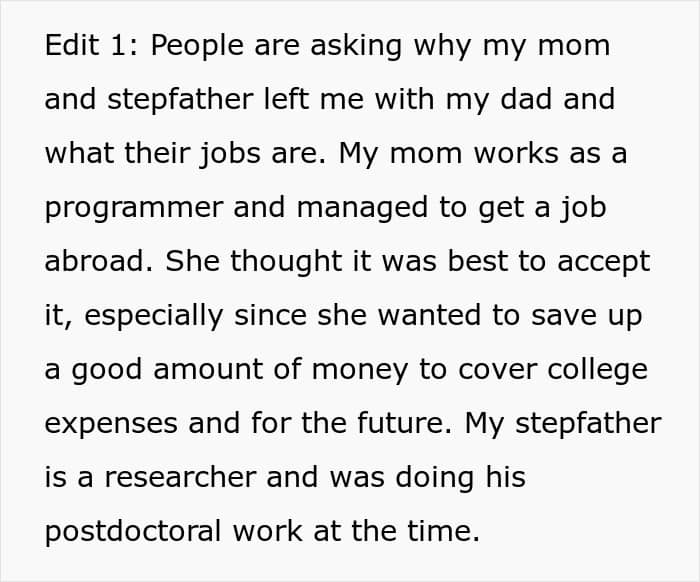Click on the word "especially"
Image resolution: width=700 pixels, height=582 pixels.
154,316
